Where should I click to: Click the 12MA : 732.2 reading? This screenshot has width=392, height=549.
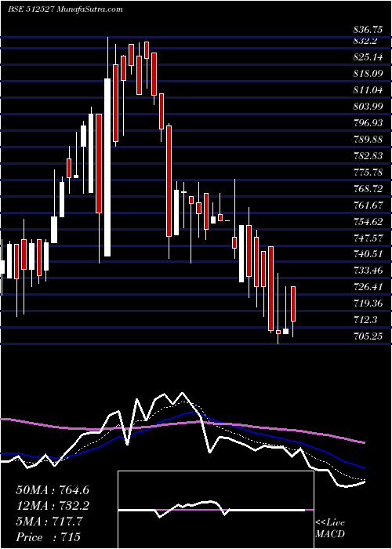(53, 506)
